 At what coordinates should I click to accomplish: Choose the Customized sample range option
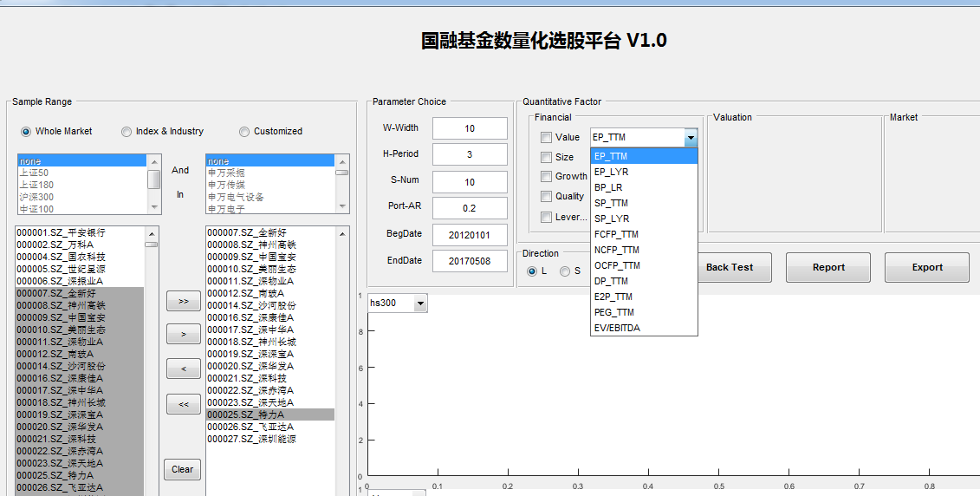[x=244, y=131]
